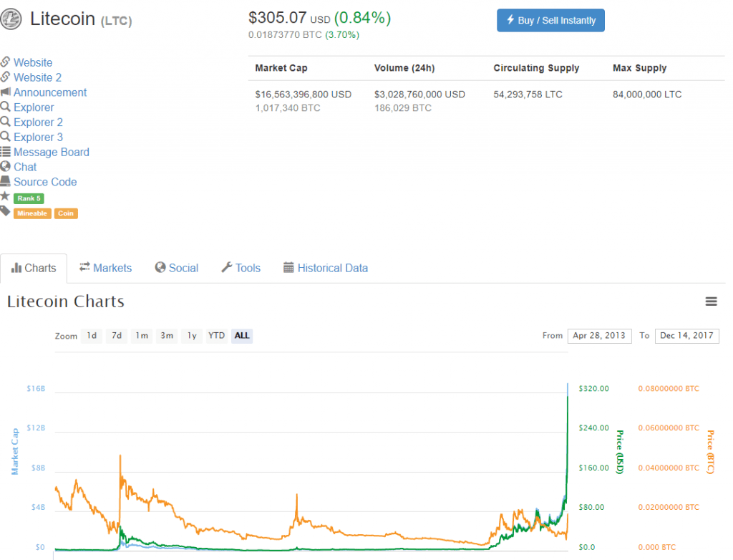Screen dimensions: 733x560
Task: Click the Message Board icon
Action: point(6,152)
